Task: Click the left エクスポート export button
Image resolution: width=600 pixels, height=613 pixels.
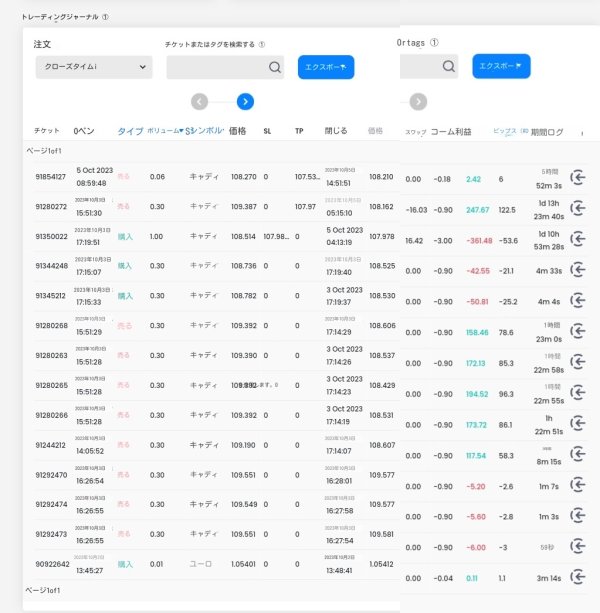Action: (326, 67)
